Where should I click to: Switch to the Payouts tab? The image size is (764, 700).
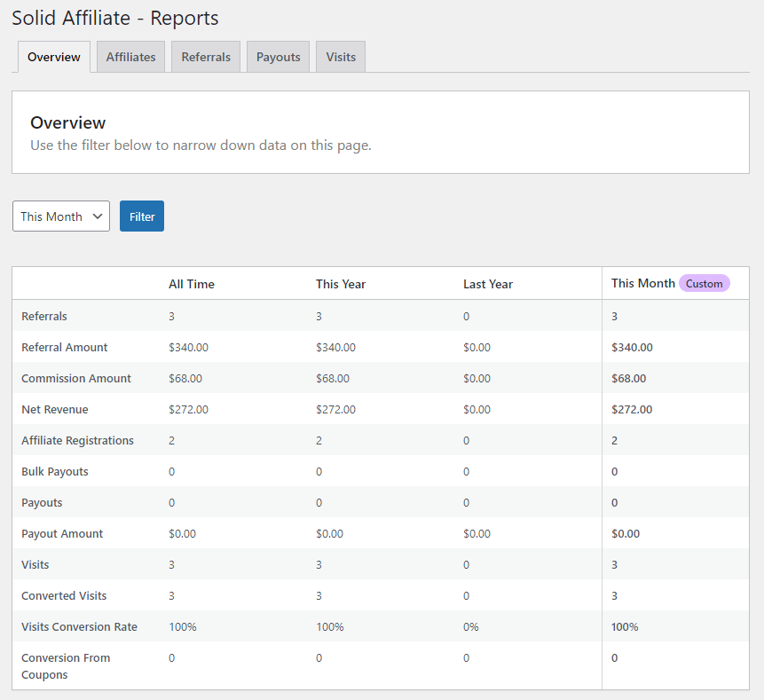[x=278, y=56]
